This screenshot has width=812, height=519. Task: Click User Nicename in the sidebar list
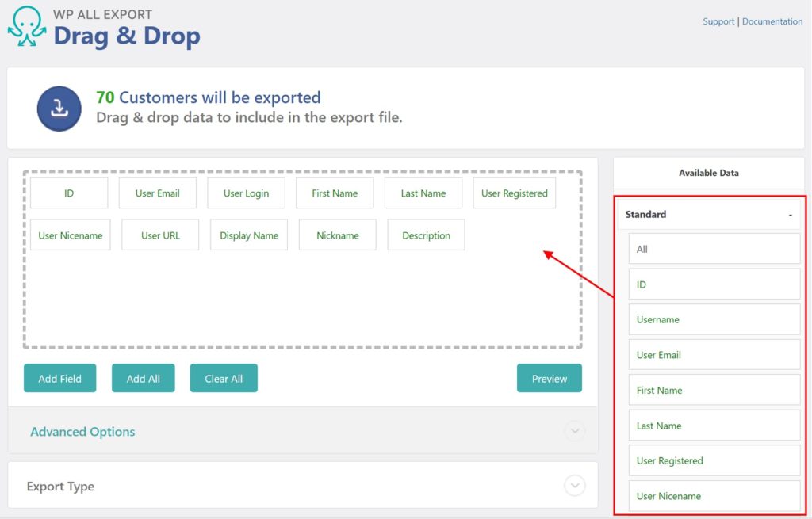[x=714, y=495]
